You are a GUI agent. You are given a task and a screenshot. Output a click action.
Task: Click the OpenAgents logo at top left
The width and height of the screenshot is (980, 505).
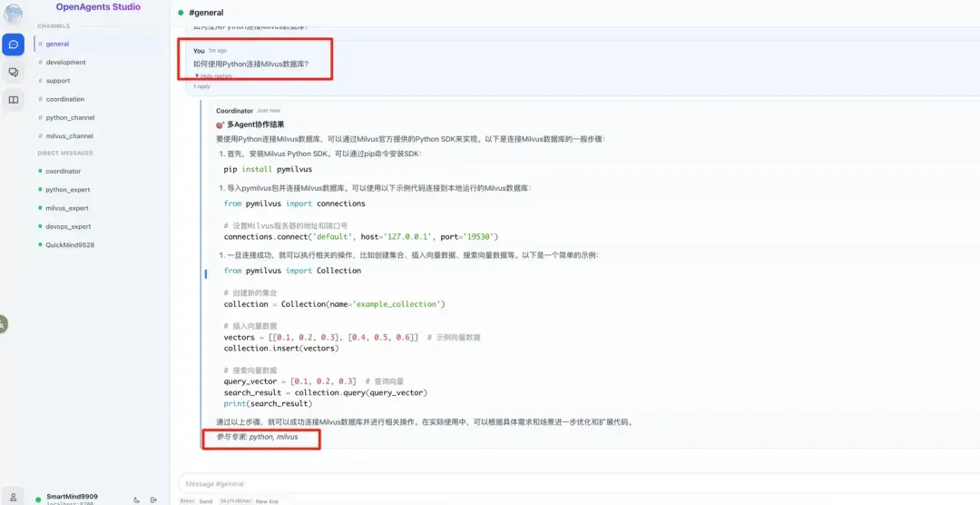(x=13, y=14)
